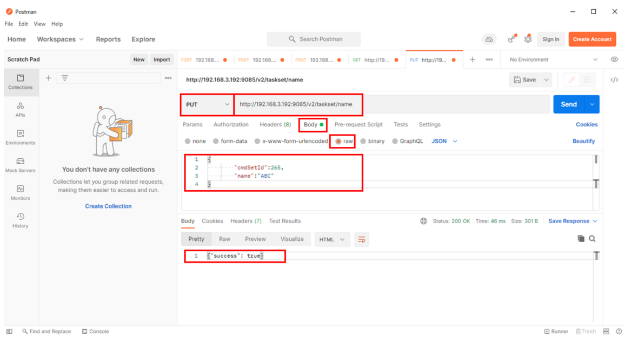Open the Mock Servers sidebar panel
The image size is (625, 364).
click(20, 165)
